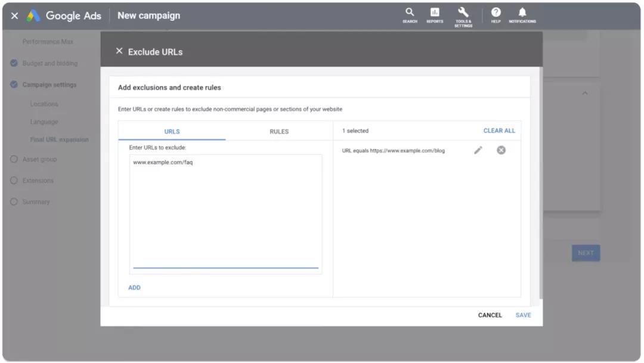The height and width of the screenshot is (363, 644).
Task: Select the URLS tab
Action: (x=172, y=131)
